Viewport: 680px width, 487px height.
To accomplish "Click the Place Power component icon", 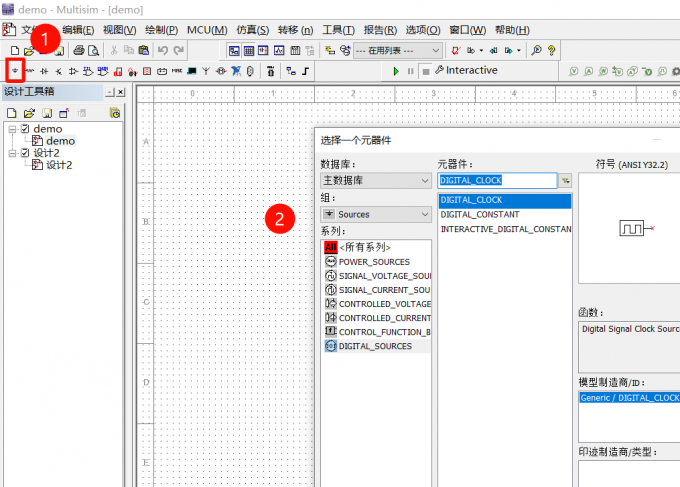I will click(162, 71).
